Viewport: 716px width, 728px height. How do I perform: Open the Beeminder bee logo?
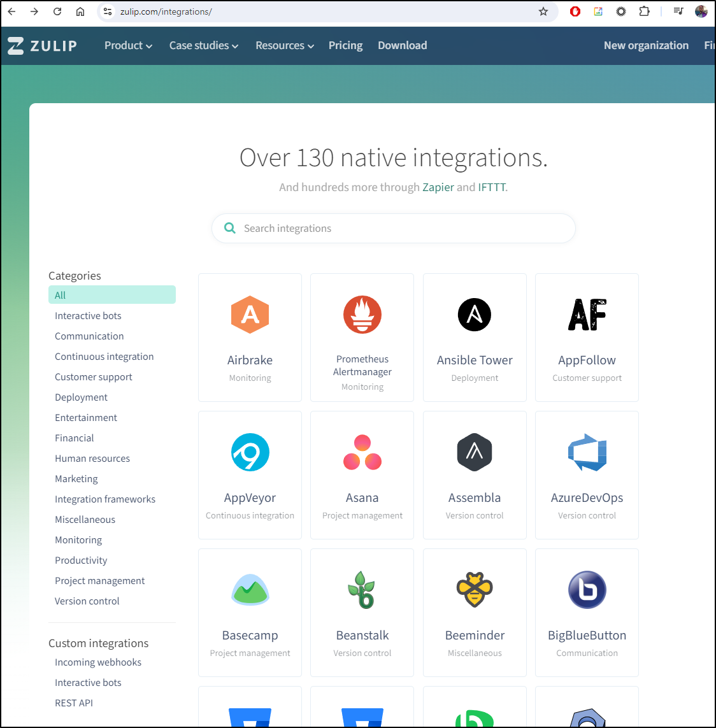475,590
